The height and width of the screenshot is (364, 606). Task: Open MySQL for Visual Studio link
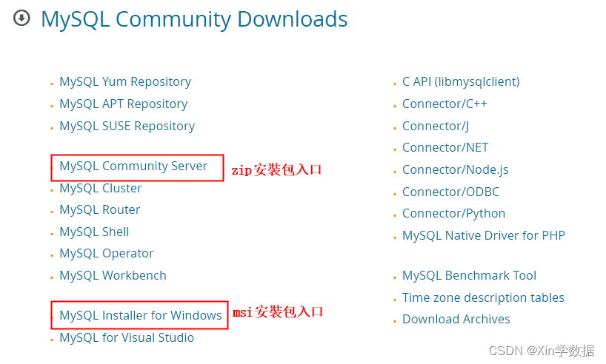click(127, 338)
